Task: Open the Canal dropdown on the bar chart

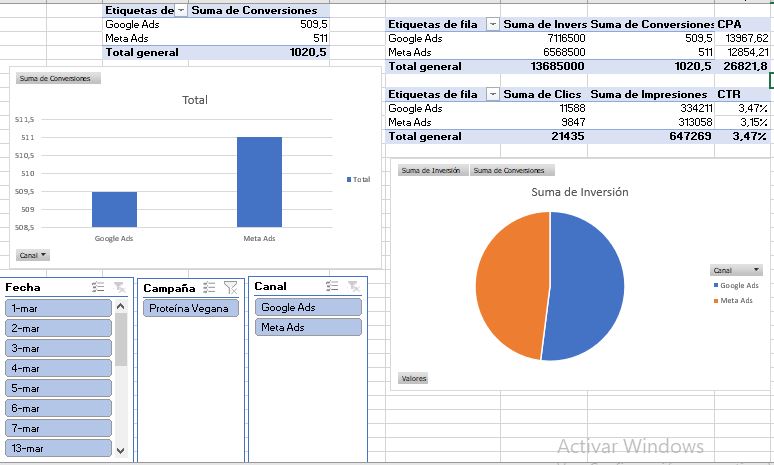Action: [33, 255]
